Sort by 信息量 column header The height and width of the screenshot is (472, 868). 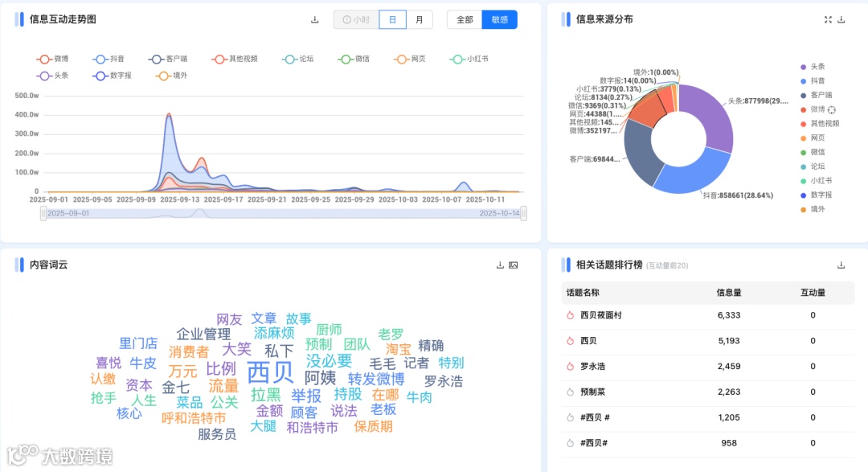(728, 293)
